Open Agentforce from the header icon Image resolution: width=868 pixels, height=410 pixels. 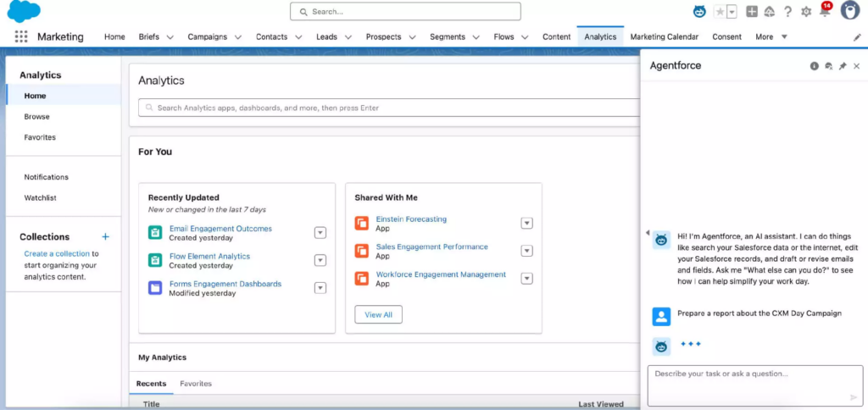coord(699,12)
